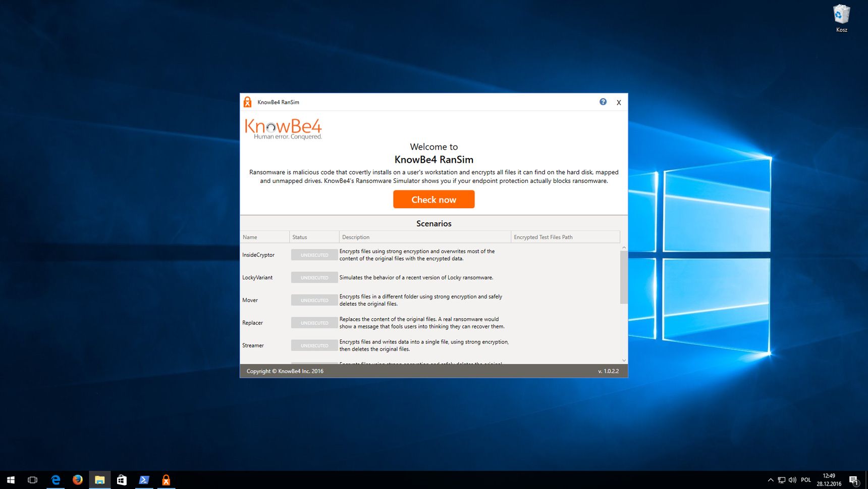Click the Mover description text
This screenshot has height=489, width=868.
(421, 301)
